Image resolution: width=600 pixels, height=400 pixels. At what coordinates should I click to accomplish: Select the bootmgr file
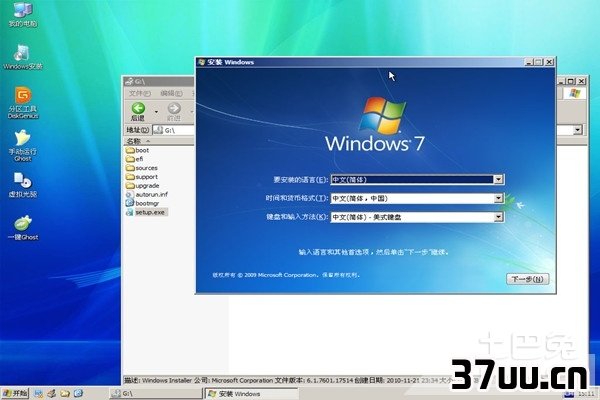(x=142, y=203)
